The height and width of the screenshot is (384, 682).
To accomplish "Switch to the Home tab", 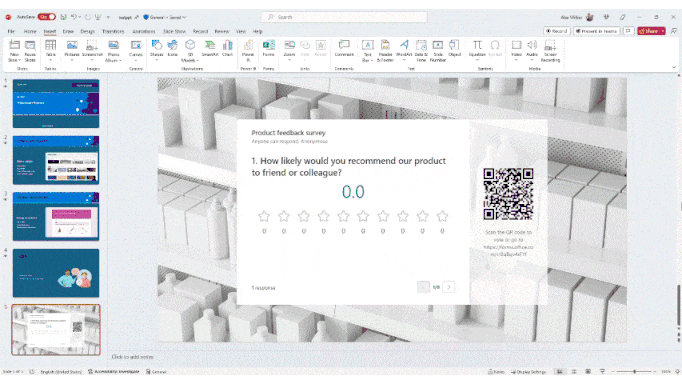I will pos(30,31).
